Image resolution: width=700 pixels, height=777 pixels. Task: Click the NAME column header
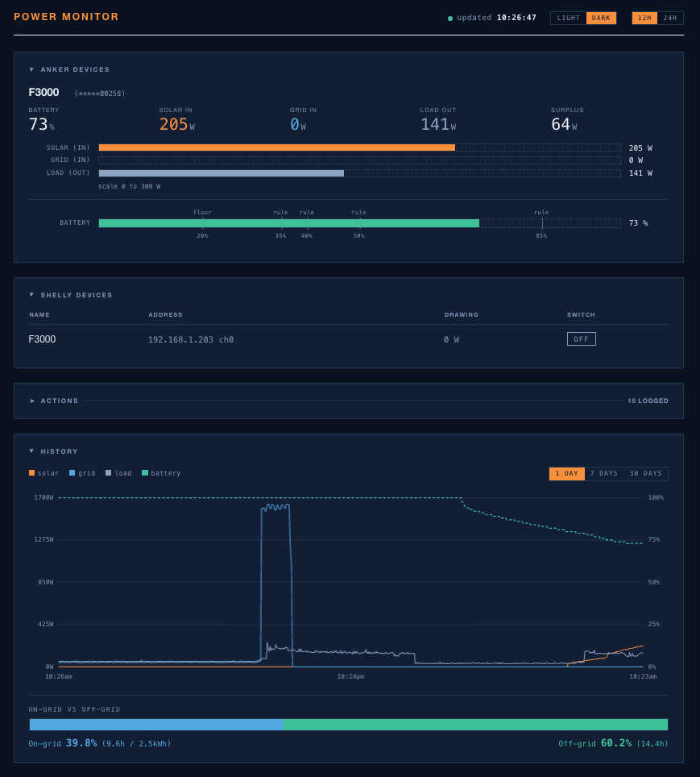39,314
